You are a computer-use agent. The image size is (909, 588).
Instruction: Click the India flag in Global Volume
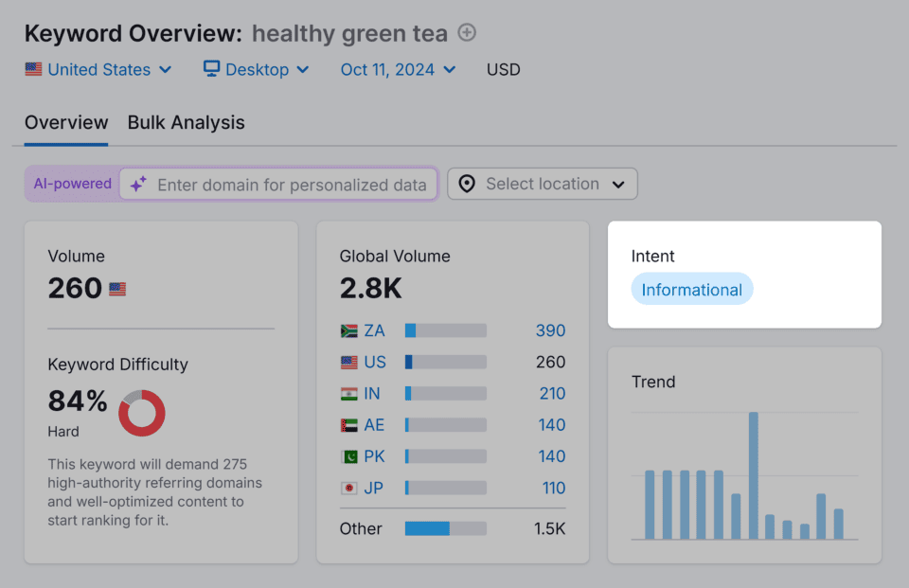[x=348, y=394]
